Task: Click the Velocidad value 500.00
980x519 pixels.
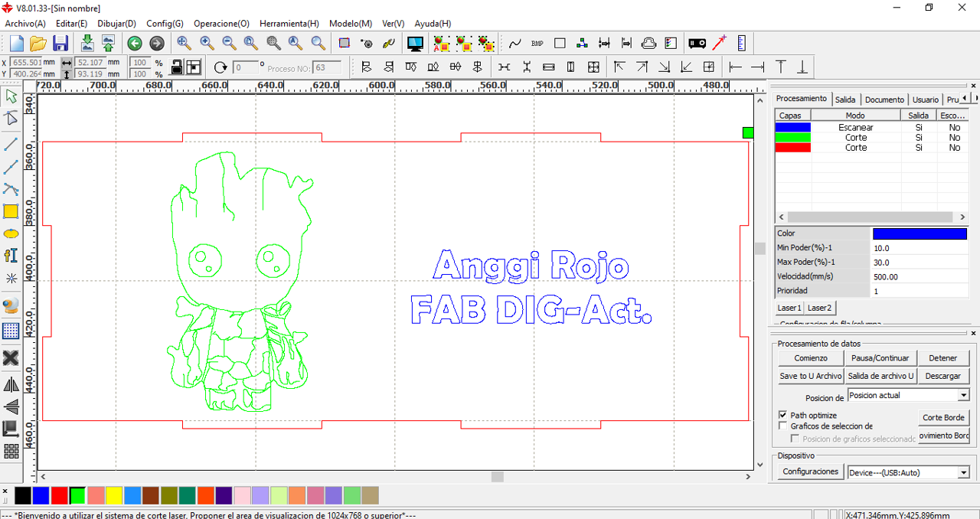Action: coord(919,276)
